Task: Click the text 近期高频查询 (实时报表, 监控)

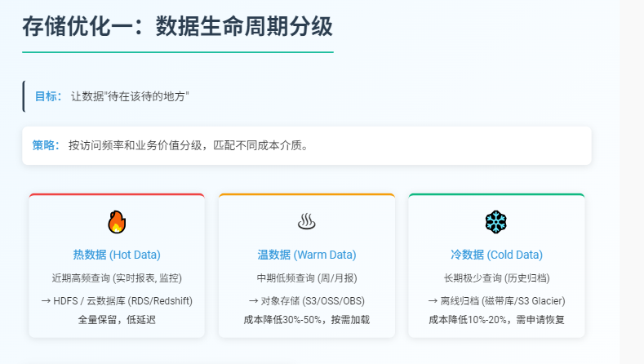Action: pos(117,278)
